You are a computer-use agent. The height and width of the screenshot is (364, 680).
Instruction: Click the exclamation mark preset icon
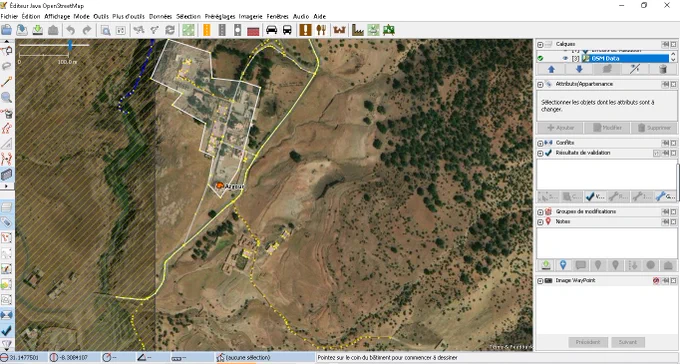pos(306,30)
